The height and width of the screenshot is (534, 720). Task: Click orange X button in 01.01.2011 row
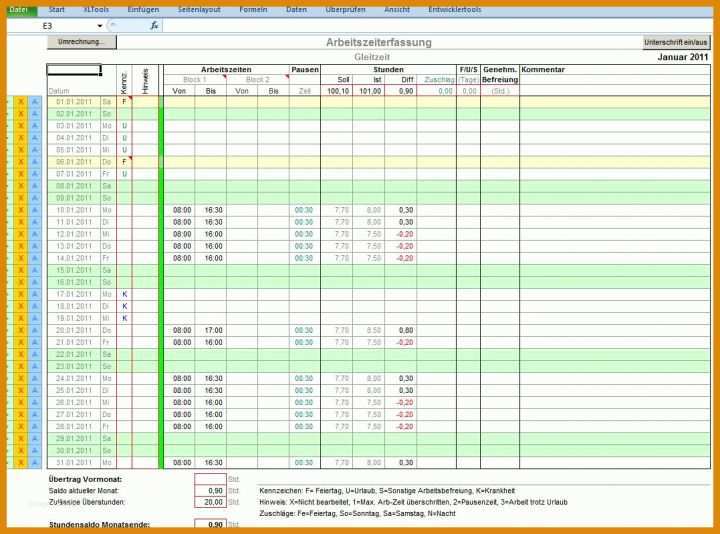[21, 101]
